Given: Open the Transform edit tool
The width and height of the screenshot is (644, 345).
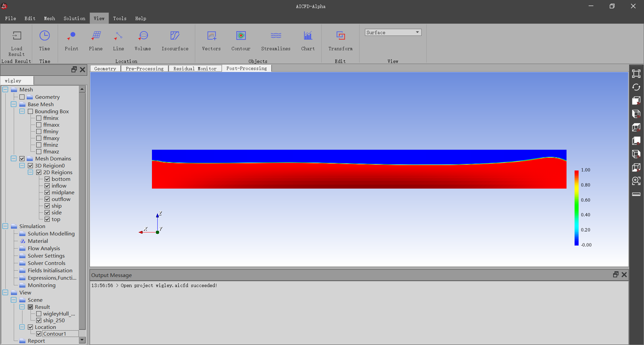Looking at the screenshot, I should click(x=340, y=36).
